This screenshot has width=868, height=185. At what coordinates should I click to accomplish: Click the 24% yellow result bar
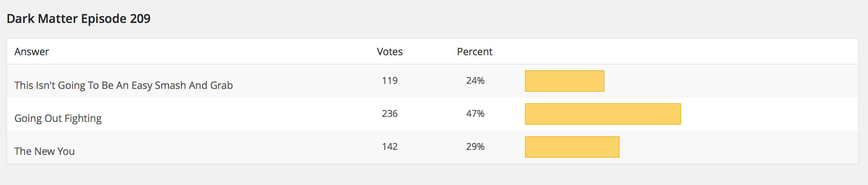[x=565, y=81]
